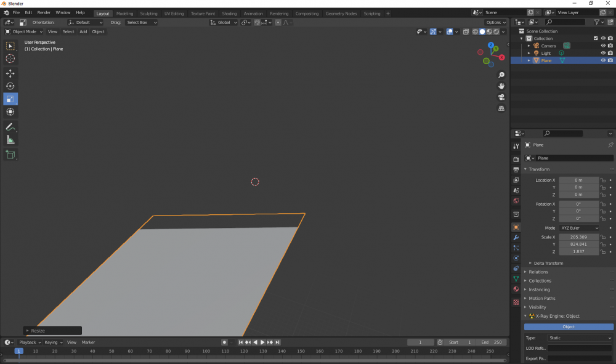Image resolution: width=616 pixels, height=364 pixels.
Task: Hide the Camera in outliner viewport
Action: (603, 46)
